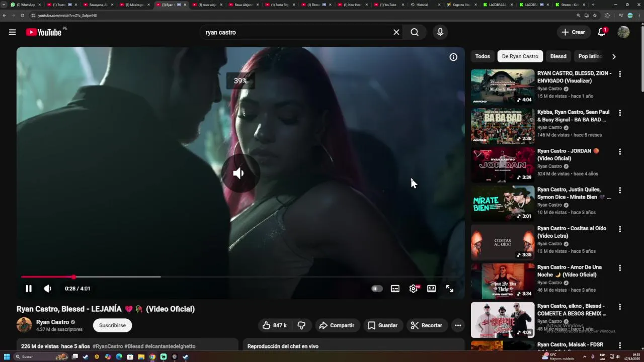The width and height of the screenshot is (644, 362).
Task: Select the Pop latino chip
Action: [590, 56]
